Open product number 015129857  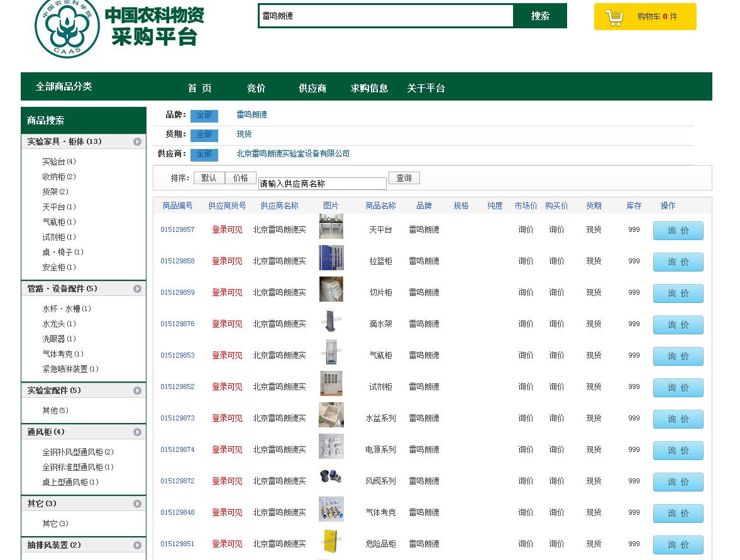[177, 230]
